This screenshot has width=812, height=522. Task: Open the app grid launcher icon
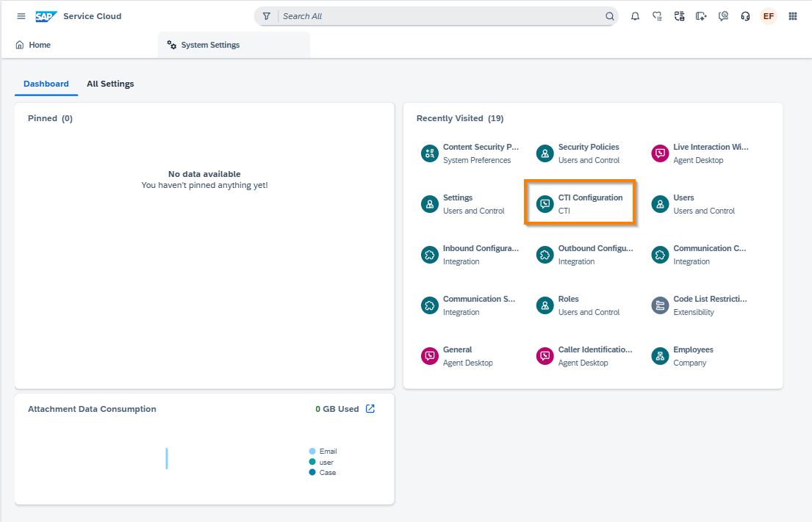click(793, 16)
